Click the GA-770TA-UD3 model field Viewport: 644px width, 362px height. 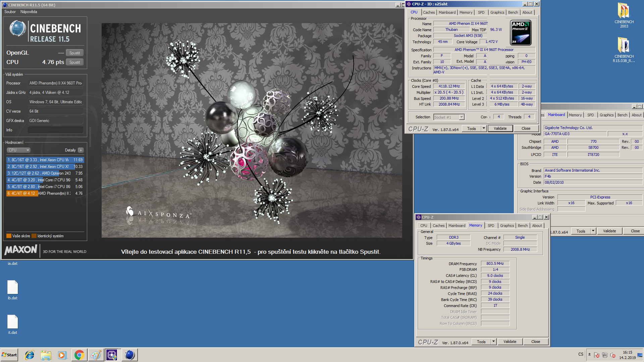[575, 134]
